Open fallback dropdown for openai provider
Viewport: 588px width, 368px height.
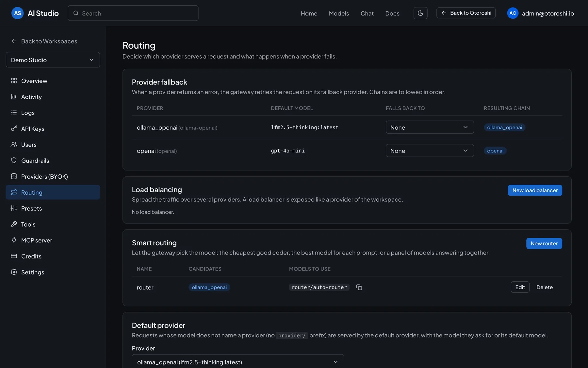[x=430, y=150]
